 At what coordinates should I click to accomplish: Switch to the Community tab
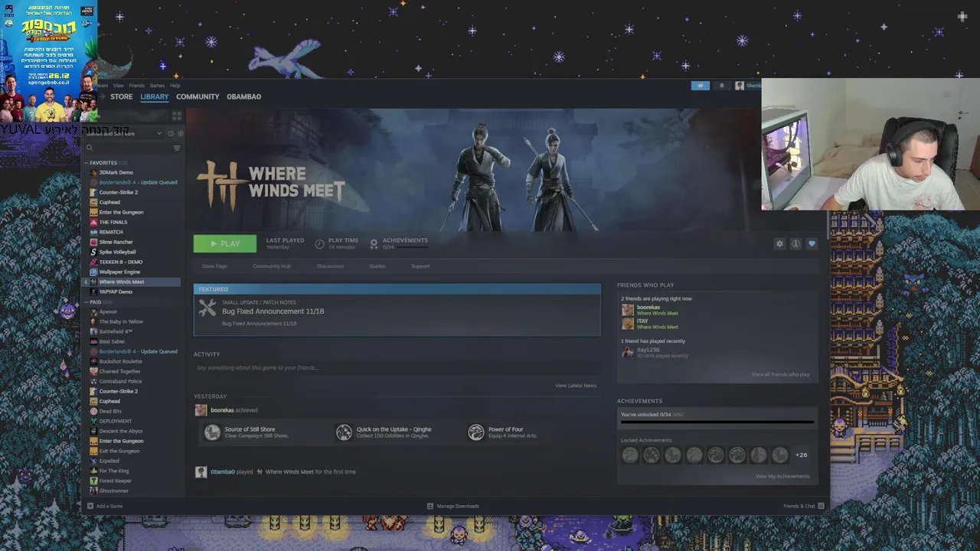point(198,96)
